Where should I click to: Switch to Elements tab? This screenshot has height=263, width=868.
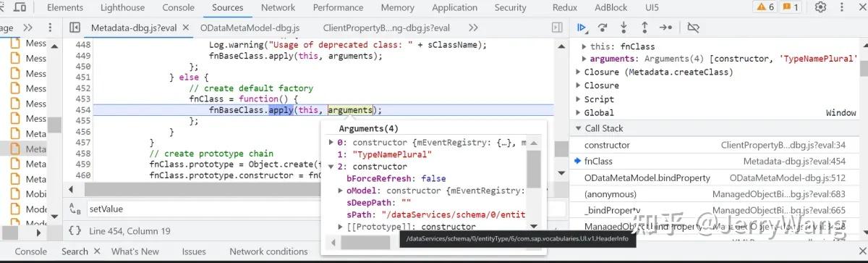(65, 7)
